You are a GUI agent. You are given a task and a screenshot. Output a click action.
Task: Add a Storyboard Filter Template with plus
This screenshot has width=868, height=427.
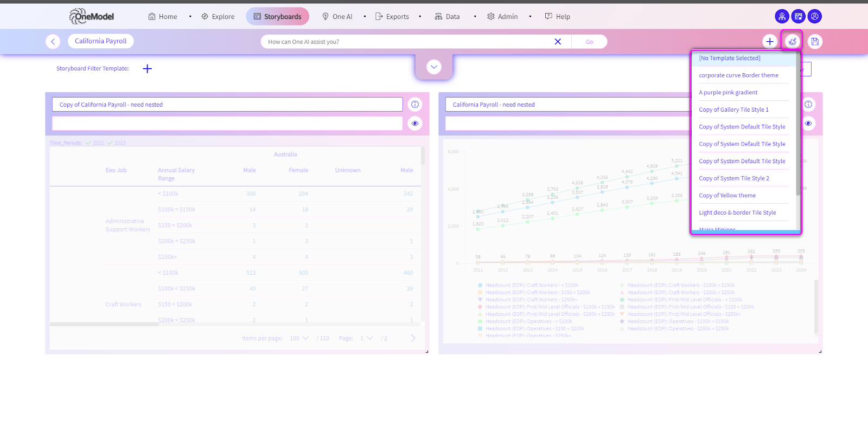point(147,69)
